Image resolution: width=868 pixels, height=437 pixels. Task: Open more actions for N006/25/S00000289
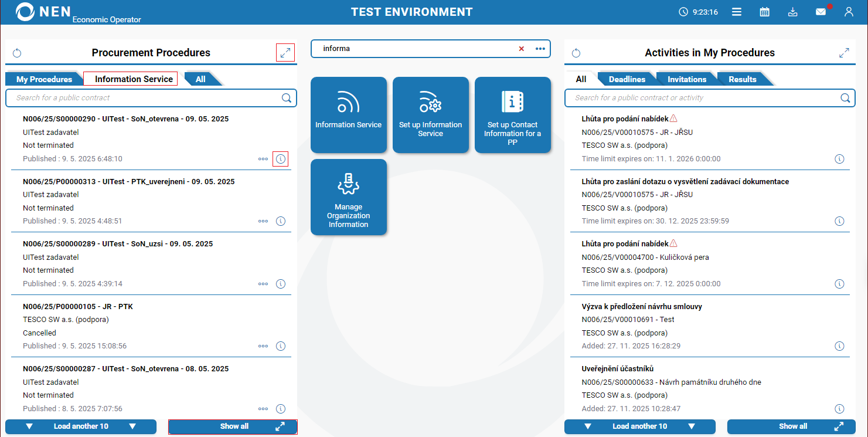(x=263, y=284)
